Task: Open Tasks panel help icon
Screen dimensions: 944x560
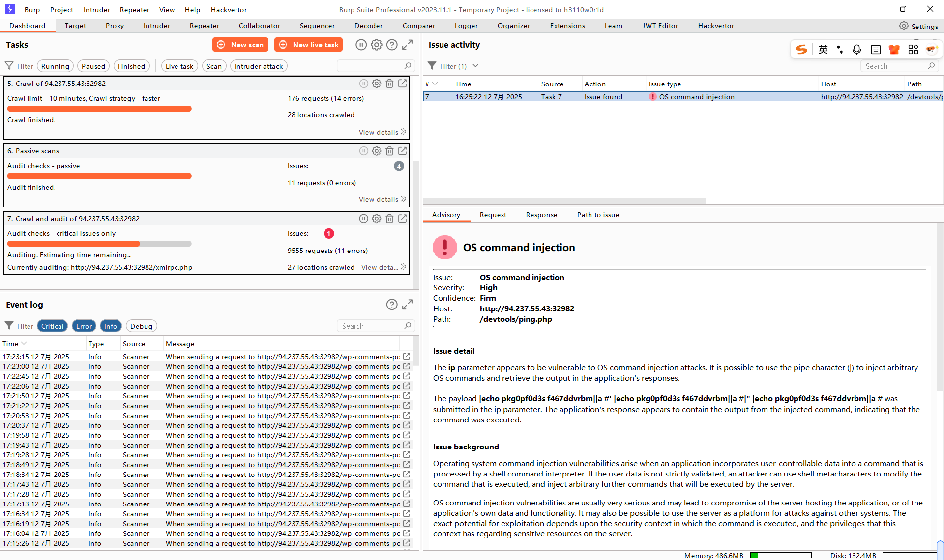Action: [392, 45]
